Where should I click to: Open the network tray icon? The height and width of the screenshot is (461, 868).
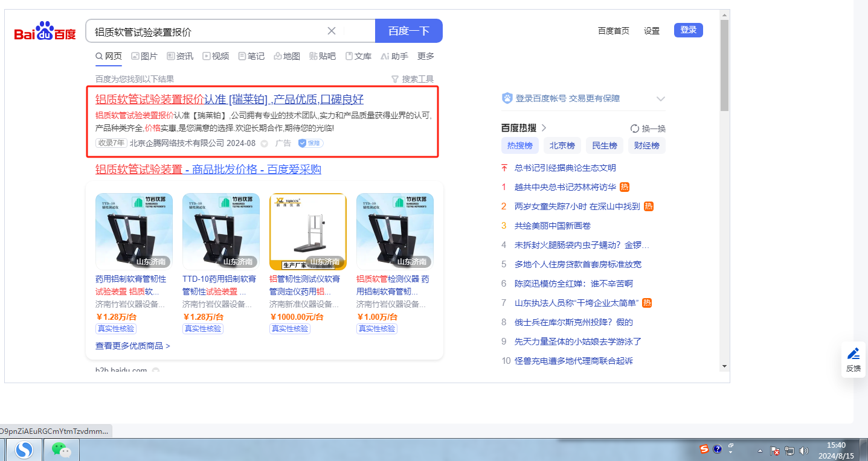(789, 450)
